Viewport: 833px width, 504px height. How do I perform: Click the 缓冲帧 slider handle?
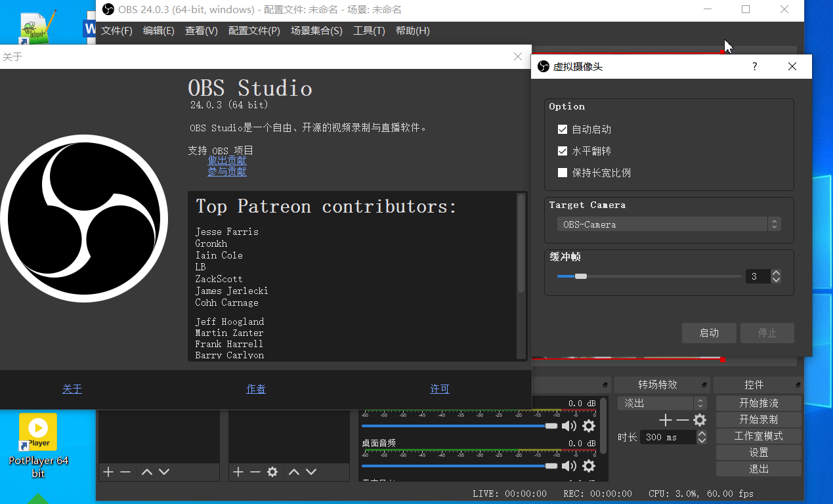point(580,276)
